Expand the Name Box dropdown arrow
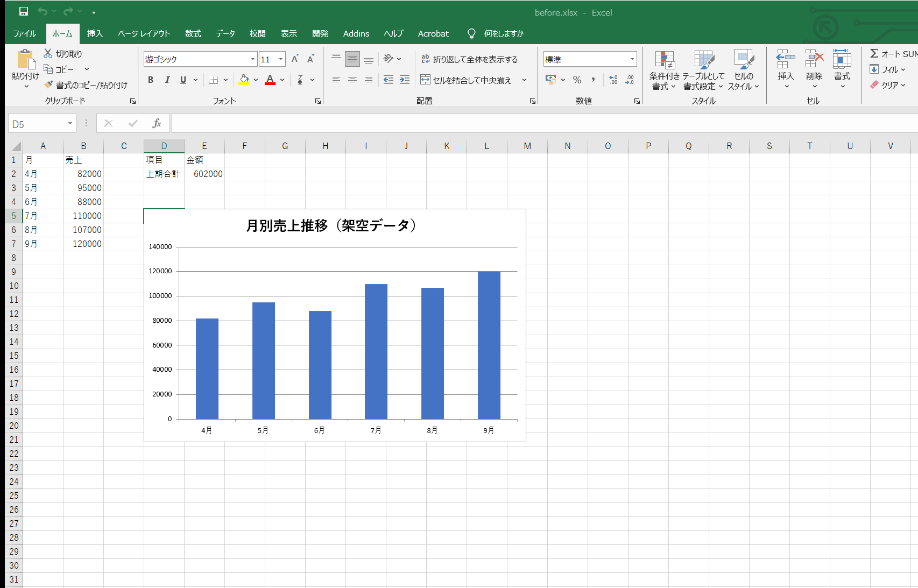918x588 pixels. tap(70, 124)
